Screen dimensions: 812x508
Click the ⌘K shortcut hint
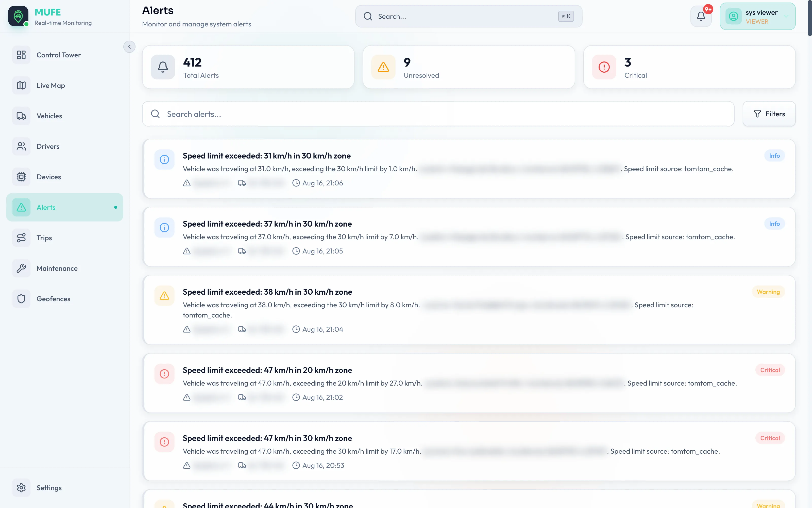(566, 16)
